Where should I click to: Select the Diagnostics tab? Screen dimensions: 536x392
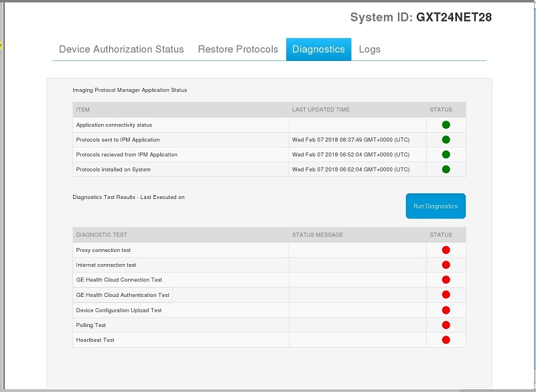318,49
